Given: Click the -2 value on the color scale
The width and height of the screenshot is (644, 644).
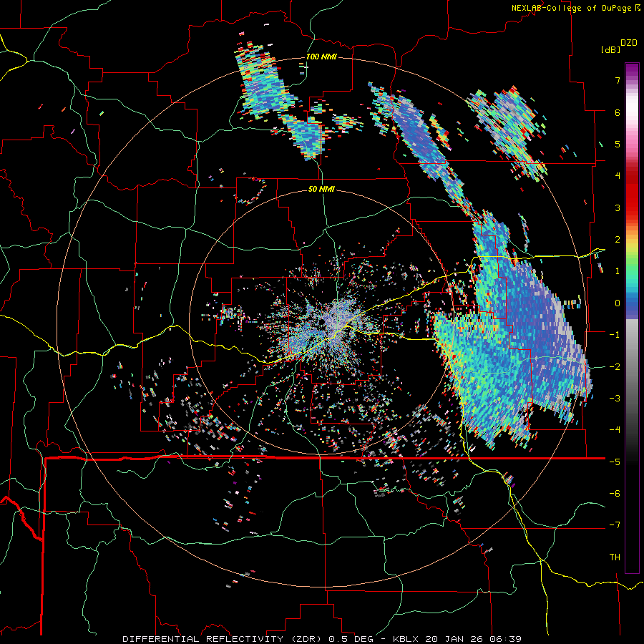Looking at the screenshot, I should (x=615, y=367).
